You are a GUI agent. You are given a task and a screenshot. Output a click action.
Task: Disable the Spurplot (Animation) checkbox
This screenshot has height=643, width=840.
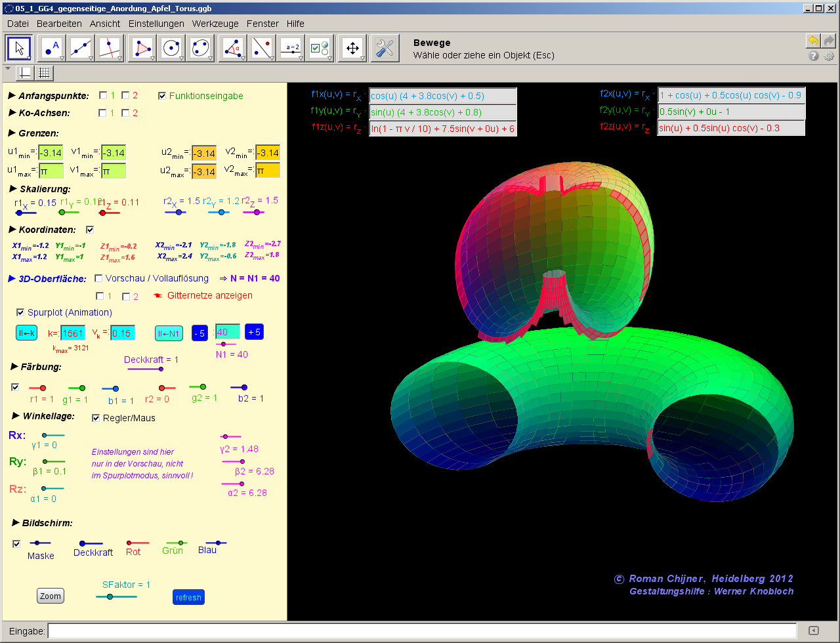pos(20,312)
